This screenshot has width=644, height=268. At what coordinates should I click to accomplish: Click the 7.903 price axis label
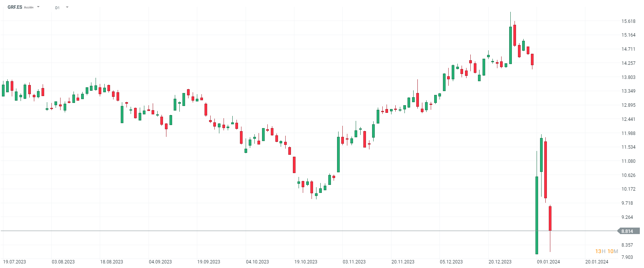click(627, 257)
